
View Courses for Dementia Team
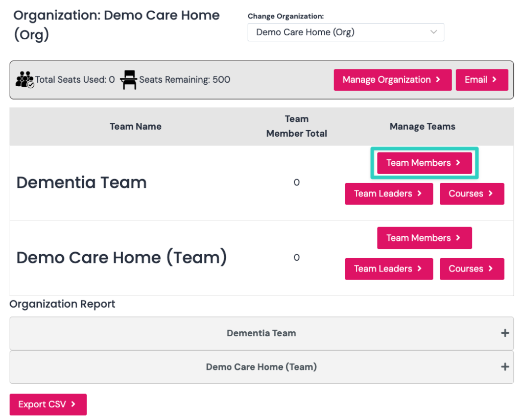pyautogui.click(x=471, y=193)
